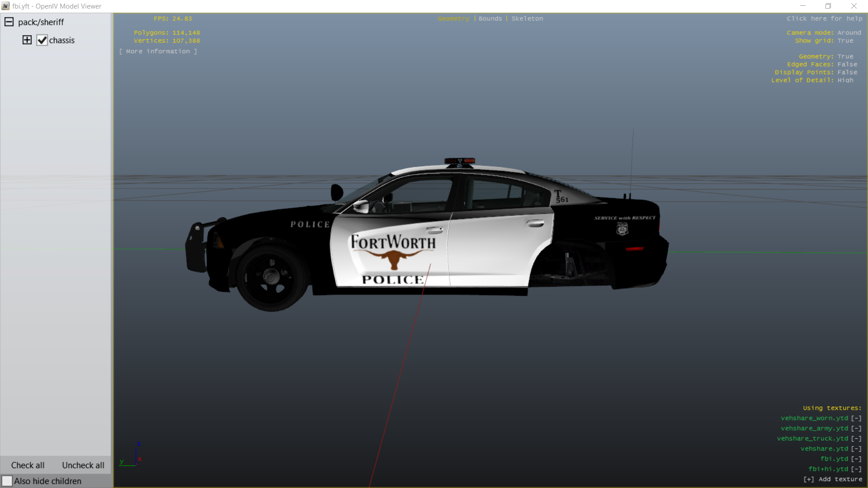Click the vehshare_army.ytd texture name
This screenshot has height=488, width=868.
pos(814,428)
